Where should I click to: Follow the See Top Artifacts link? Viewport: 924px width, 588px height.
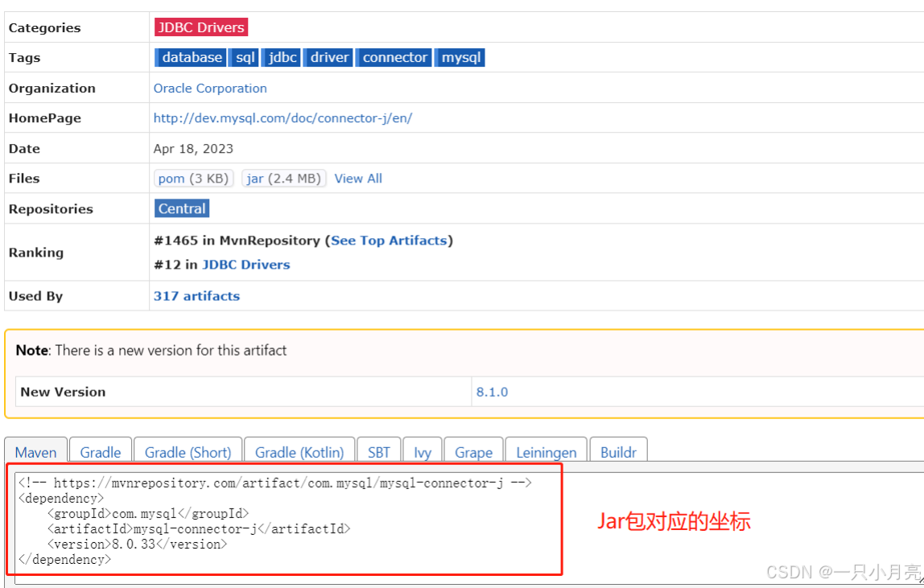[x=389, y=241]
